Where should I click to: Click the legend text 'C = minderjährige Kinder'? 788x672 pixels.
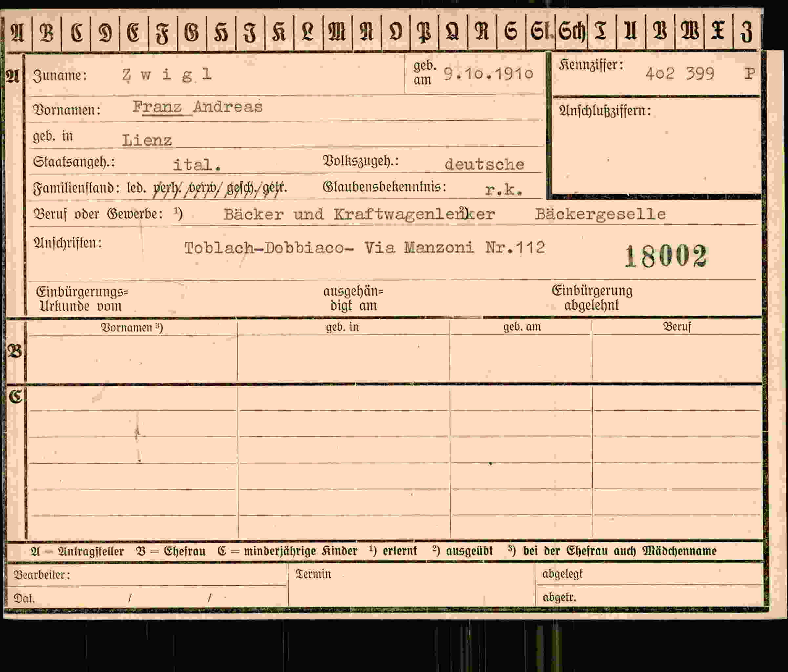pyautogui.click(x=287, y=551)
